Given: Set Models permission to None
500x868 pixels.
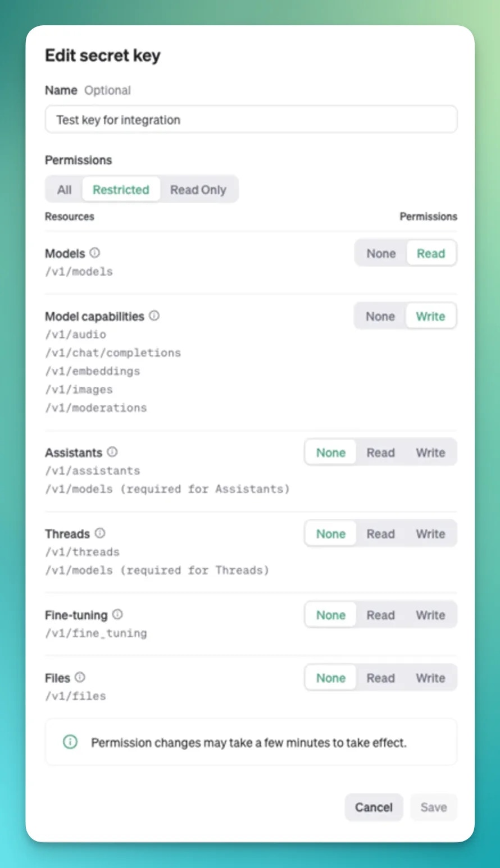Looking at the screenshot, I should click(x=381, y=253).
